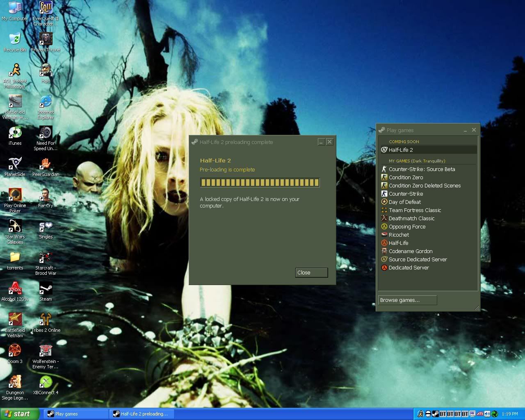525x420 pixels.
Task: Launch Dungeon Siege Legends shortcut
Action: [x=15, y=388]
